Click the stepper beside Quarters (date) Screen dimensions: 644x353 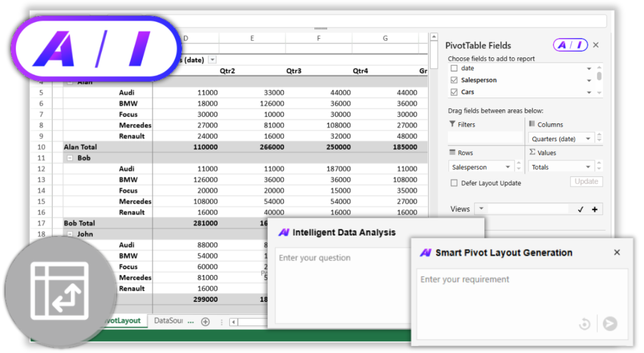click(x=599, y=138)
